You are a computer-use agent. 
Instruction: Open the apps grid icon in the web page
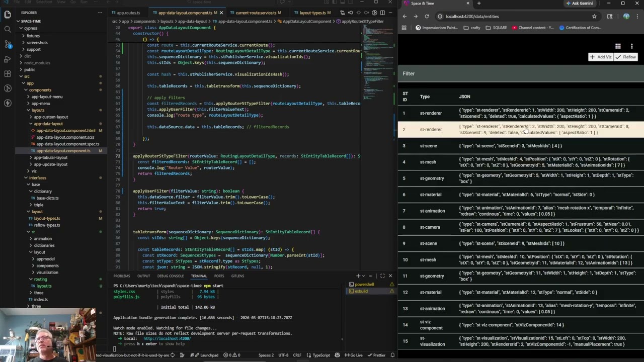[618, 46]
